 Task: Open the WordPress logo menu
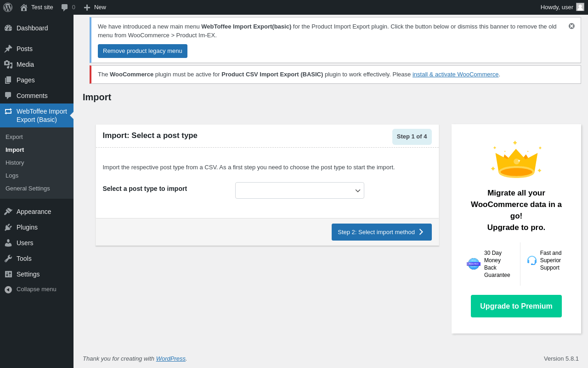click(x=8, y=7)
